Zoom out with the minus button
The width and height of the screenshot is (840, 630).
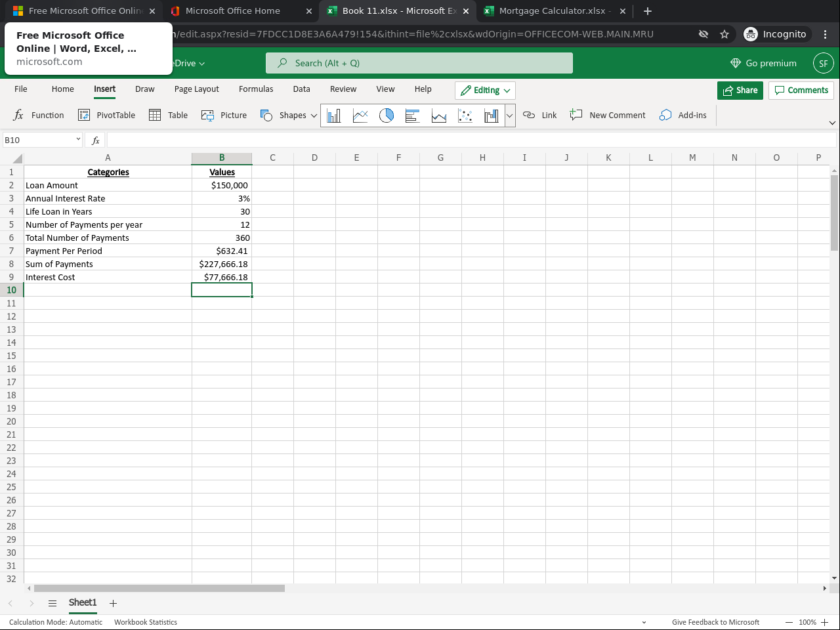[x=789, y=622]
